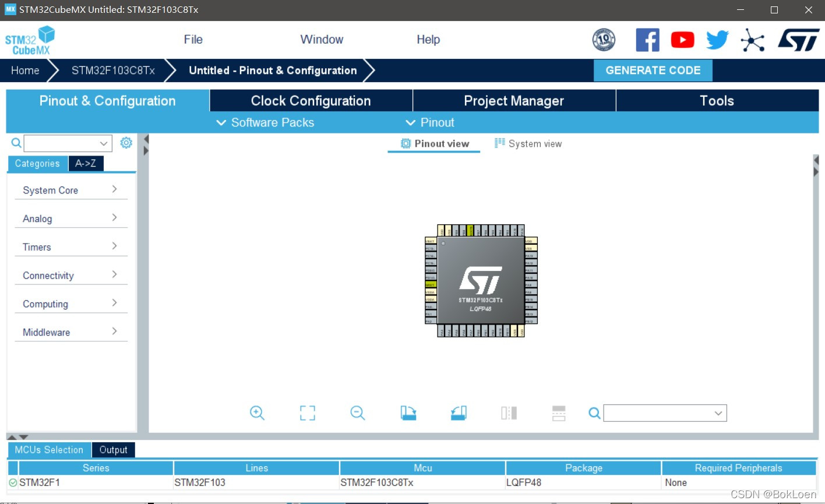Select Pinout & Configuration tab

107,101
